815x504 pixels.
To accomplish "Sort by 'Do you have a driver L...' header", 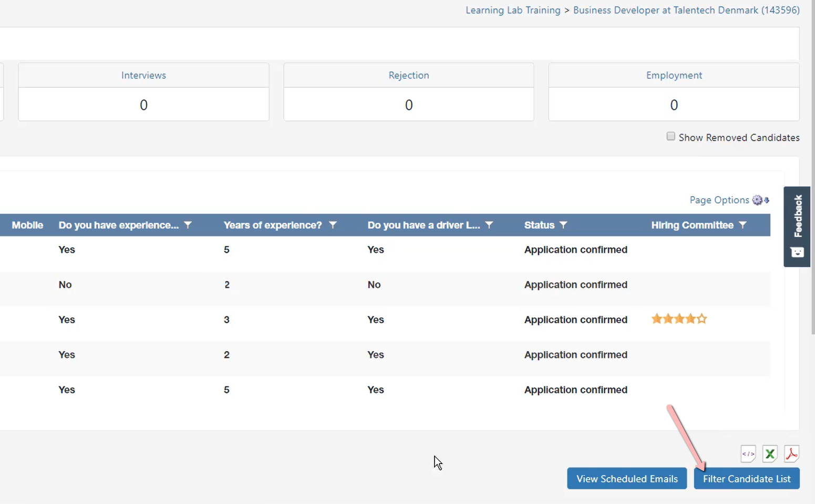I will (424, 225).
